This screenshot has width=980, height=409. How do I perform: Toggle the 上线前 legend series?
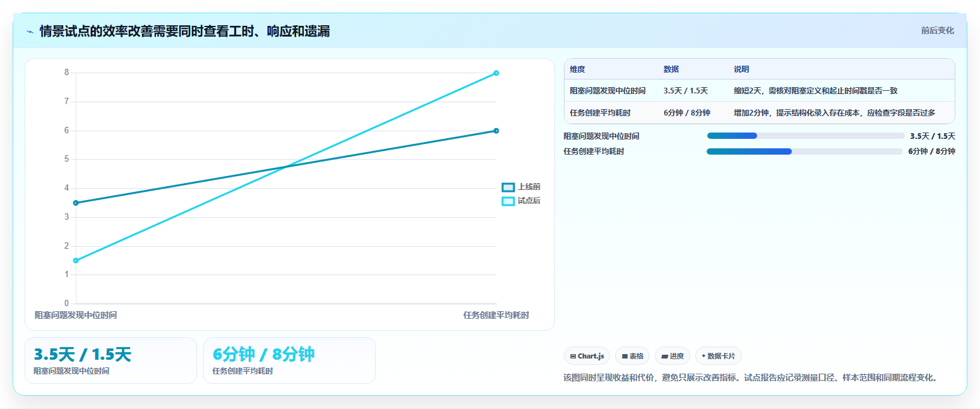point(521,187)
